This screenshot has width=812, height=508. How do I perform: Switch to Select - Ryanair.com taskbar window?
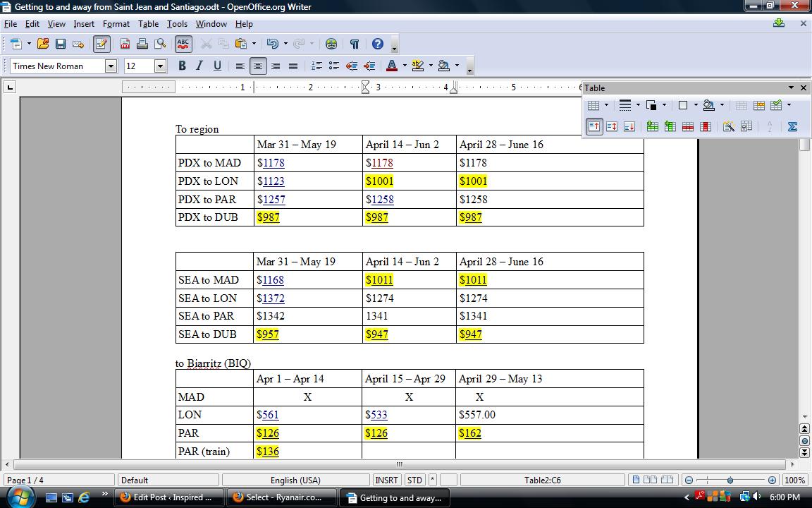pyautogui.click(x=282, y=497)
